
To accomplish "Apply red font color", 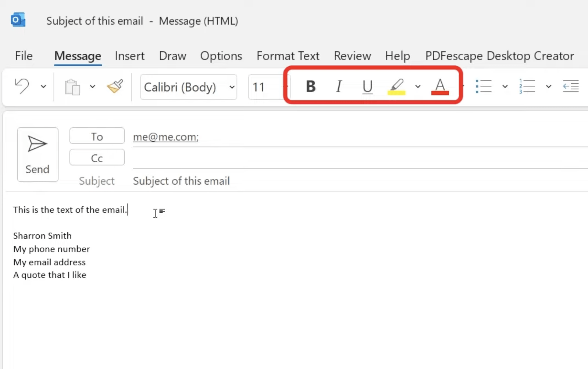I will (440, 87).
